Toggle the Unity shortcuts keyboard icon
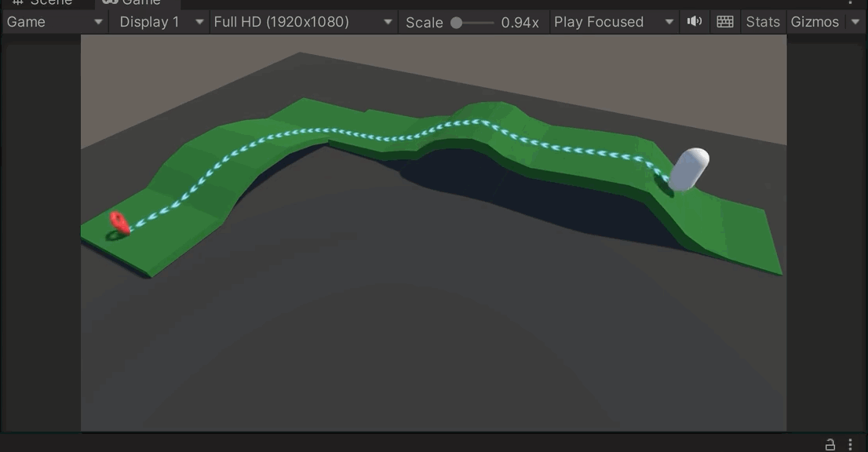The width and height of the screenshot is (868, 452). coord(724,21)
